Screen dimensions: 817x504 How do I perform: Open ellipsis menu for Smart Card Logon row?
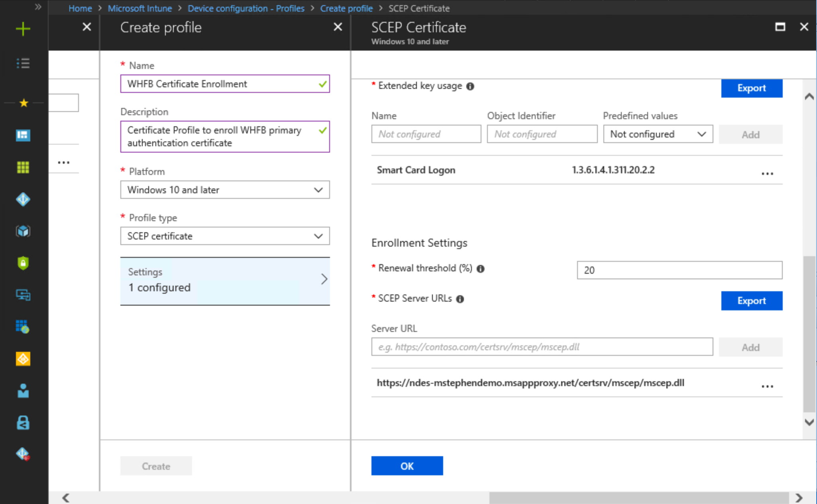(767, 174)
